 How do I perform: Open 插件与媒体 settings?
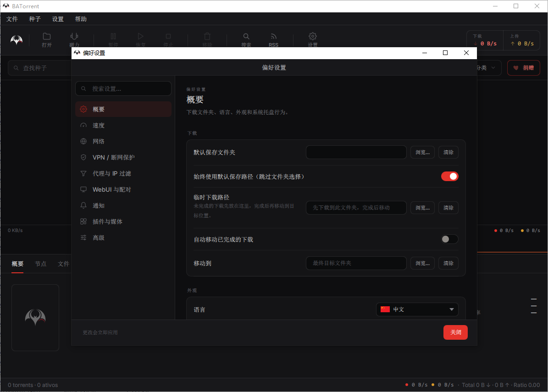coord(123,222)
